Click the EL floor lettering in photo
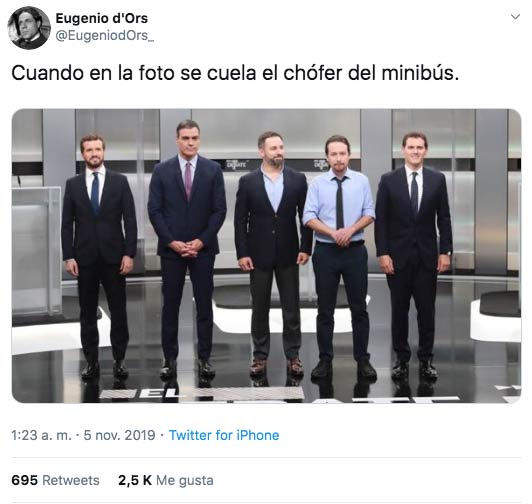The height and width of the screenshot is (504, 532). click(158, 394)
